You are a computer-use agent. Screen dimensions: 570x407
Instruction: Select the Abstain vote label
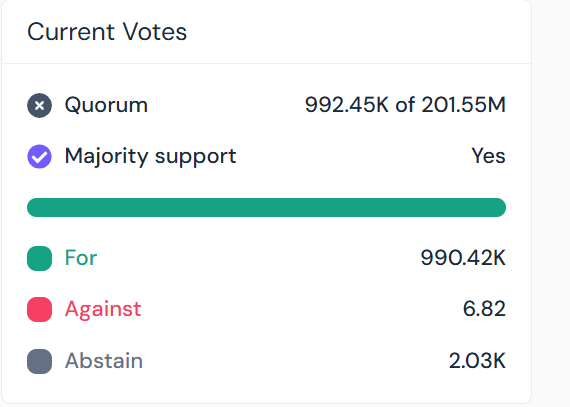pos(104,361)
